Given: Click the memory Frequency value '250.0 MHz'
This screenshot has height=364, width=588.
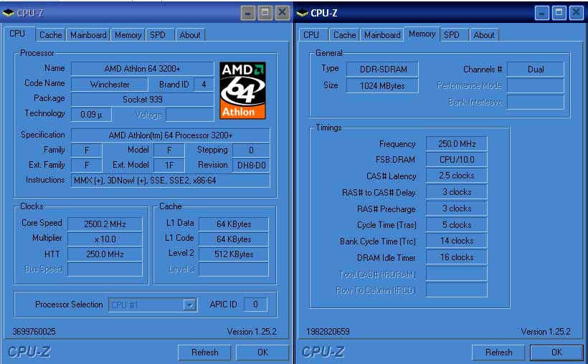Looking at the screenshot, I should [x=456, y=144].
